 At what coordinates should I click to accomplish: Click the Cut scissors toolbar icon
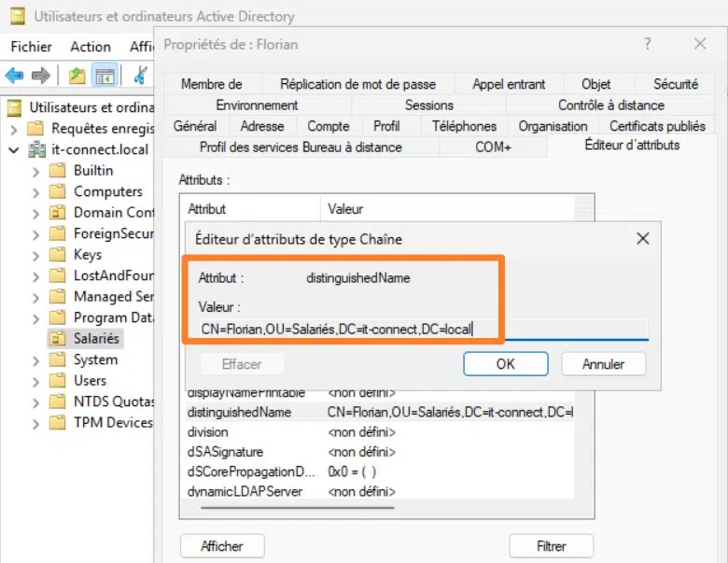click(140, 76)
